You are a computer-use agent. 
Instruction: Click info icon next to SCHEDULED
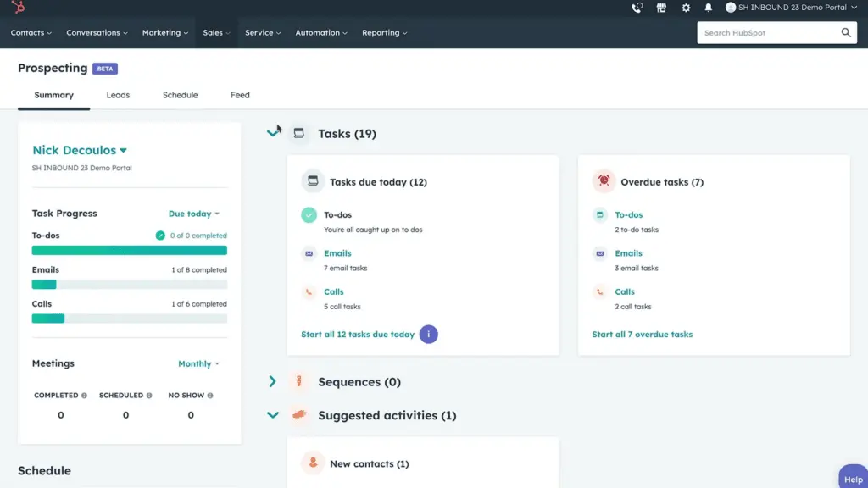(x=149, y=396)
